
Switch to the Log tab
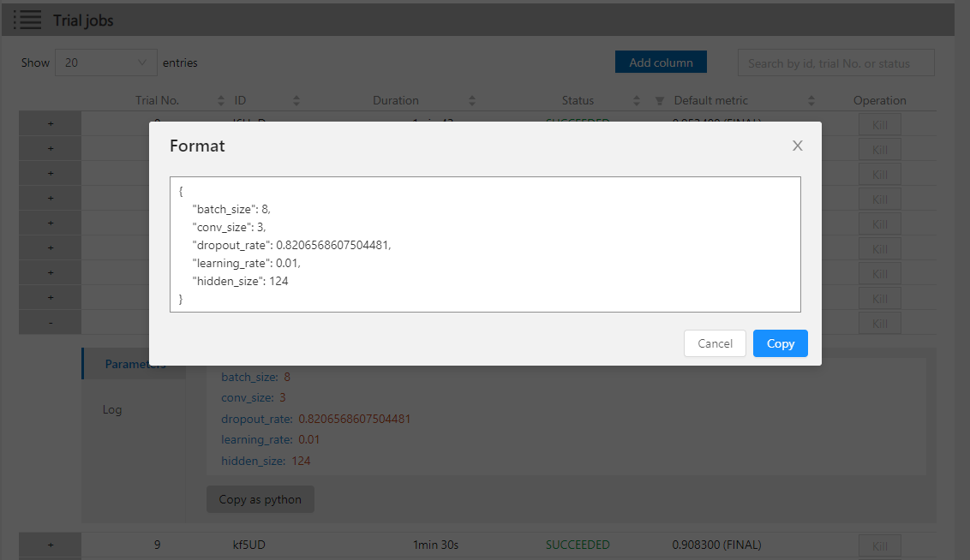112,409
